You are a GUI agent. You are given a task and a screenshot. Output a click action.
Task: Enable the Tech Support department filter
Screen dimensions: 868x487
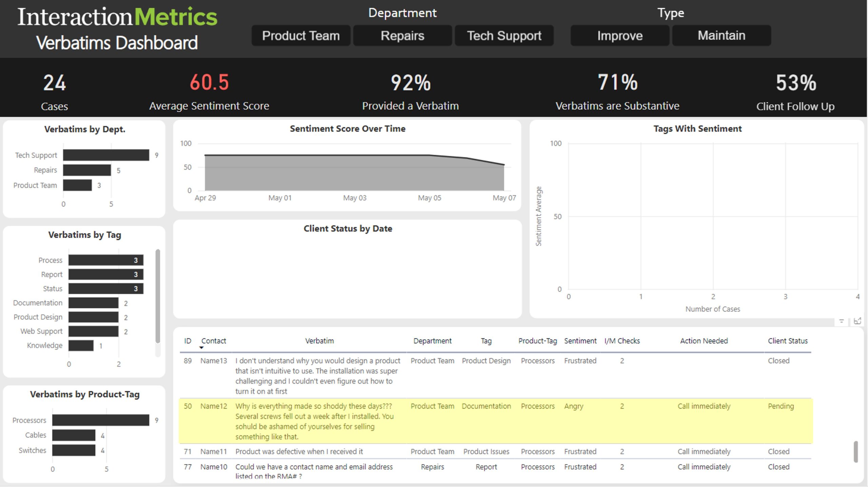(504, 35)
